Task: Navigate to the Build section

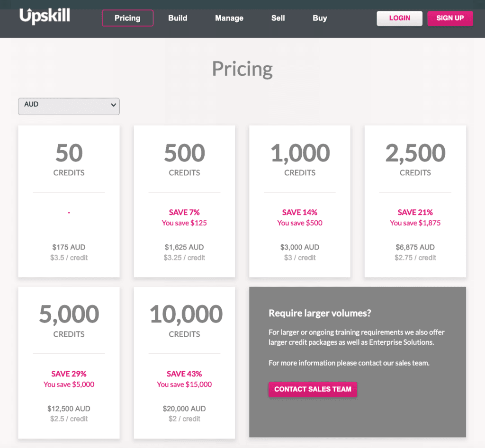Action: click(x=178, y=18)
